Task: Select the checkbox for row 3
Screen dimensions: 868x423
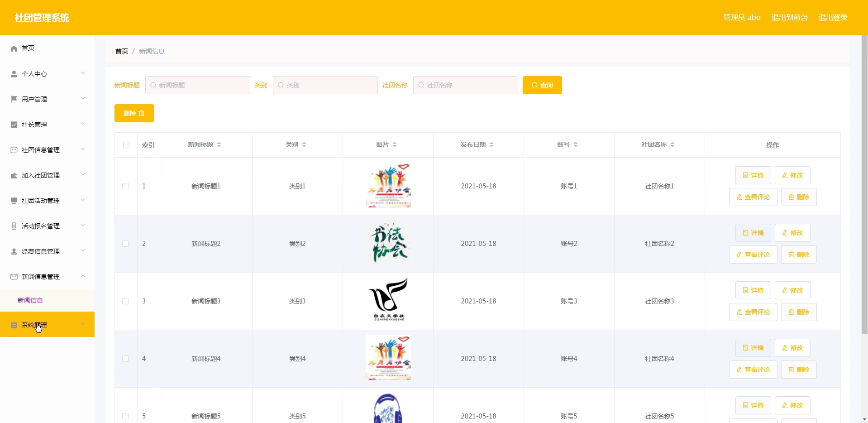Action: [x=125, y=301]
